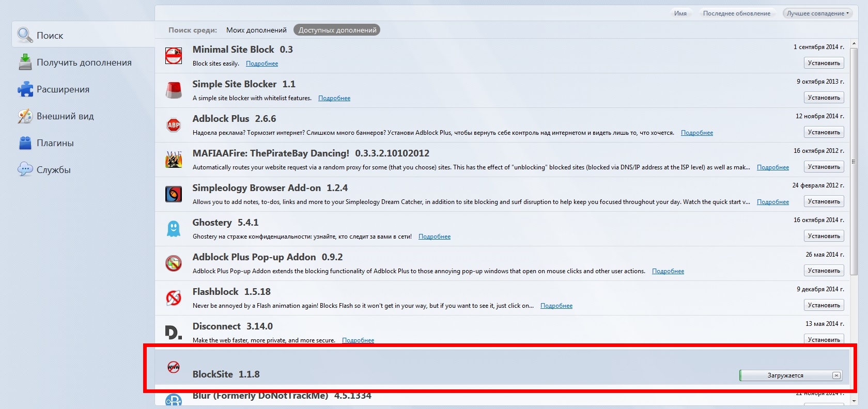Screen dimensions: 868x409
Task: Open the Плагины brick icon
Action: tap(25, 143)
